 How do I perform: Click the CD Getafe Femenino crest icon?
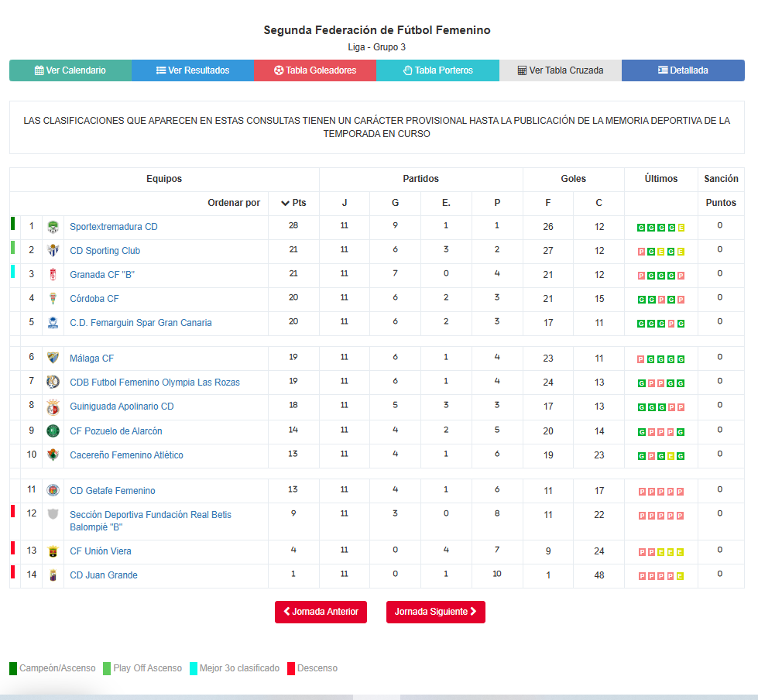pyautogui.click(x=53, y=491)
